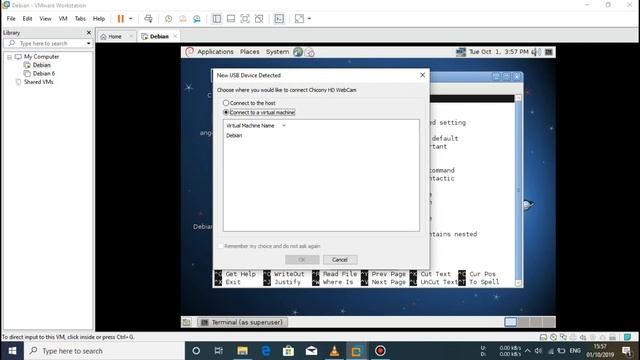Viewport: 640px width, 360px height.
Task: Select Shared VMs in the library
Action: point(38,82)
